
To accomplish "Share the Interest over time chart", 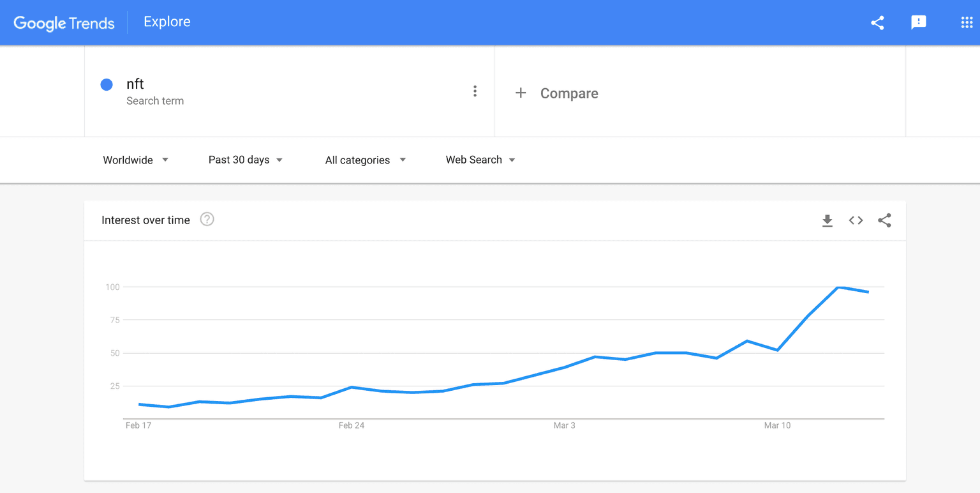I will tap(884, 221).
